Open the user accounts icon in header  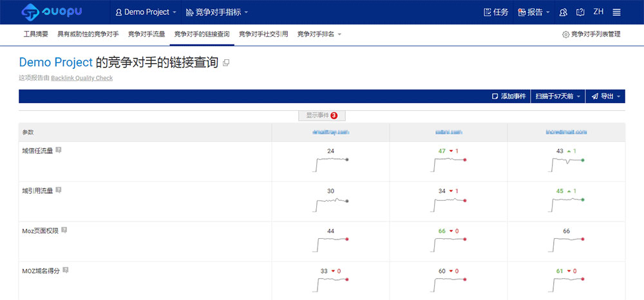tap(563, 12)
